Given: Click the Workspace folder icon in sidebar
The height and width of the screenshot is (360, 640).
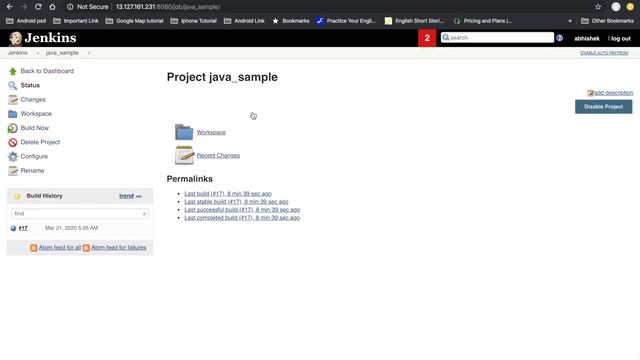Looking at the screenshot, I should click(x=13, y=114).
